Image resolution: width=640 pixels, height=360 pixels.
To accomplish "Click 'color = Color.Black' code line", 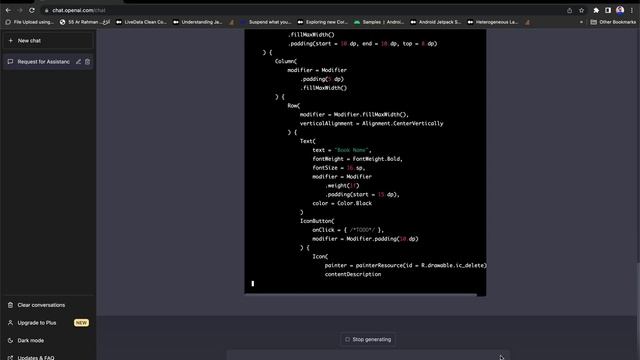I will (x=342, y=203).
